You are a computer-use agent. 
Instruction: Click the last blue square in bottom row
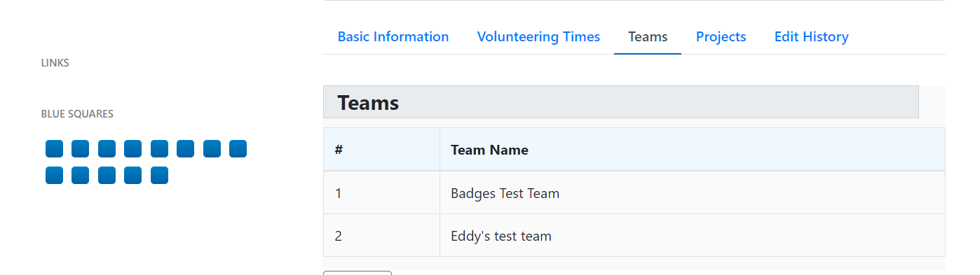pyautogui.click(x=159, y=176)
